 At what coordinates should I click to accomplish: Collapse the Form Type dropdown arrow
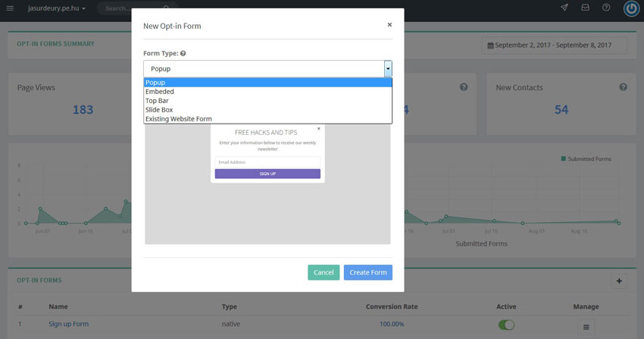point(388,68)
